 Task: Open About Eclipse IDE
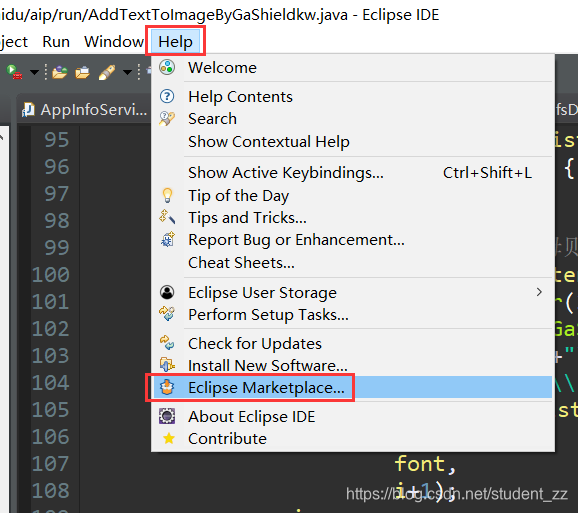point(352,417)
